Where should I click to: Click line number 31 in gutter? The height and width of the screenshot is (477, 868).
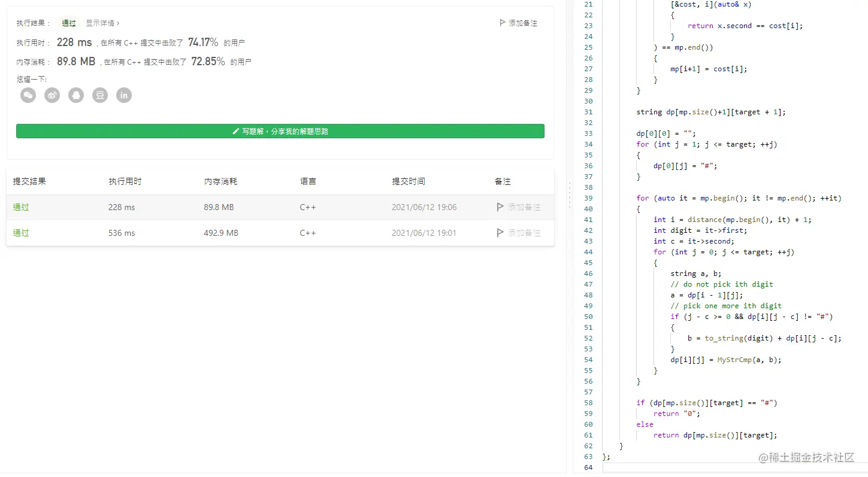pos(588,112)
